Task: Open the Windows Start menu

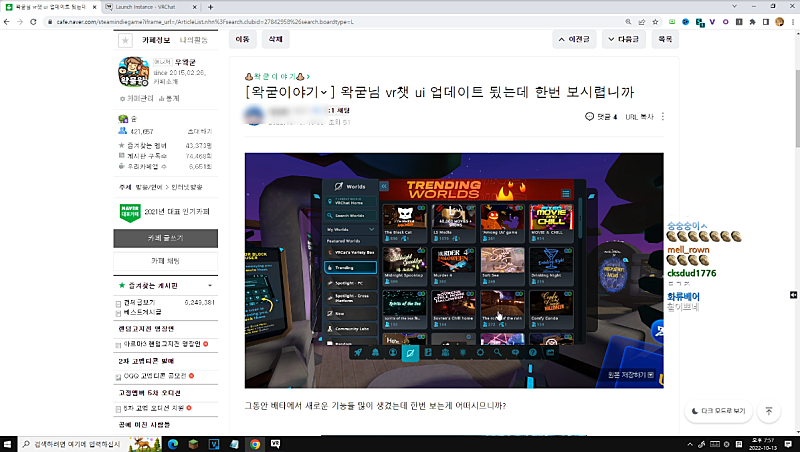Action: 8,444
